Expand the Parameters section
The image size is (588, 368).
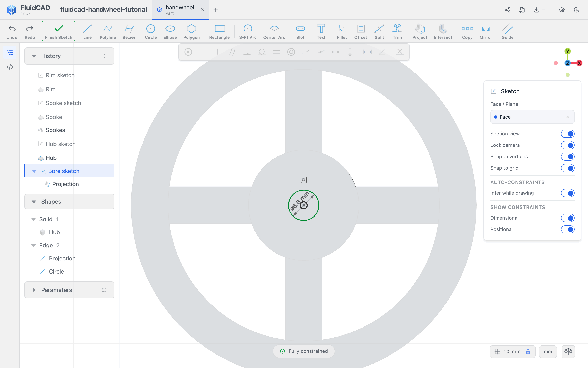coord(34,290)
